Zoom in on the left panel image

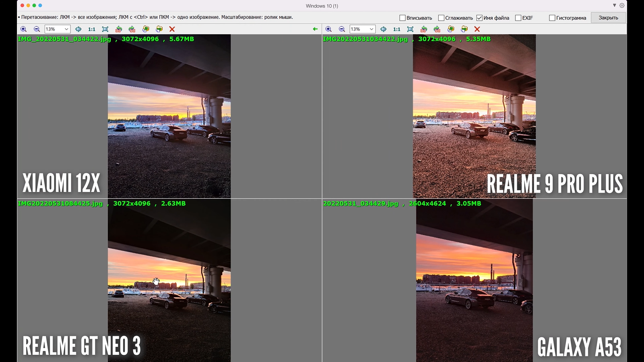[x=23, y=29]
